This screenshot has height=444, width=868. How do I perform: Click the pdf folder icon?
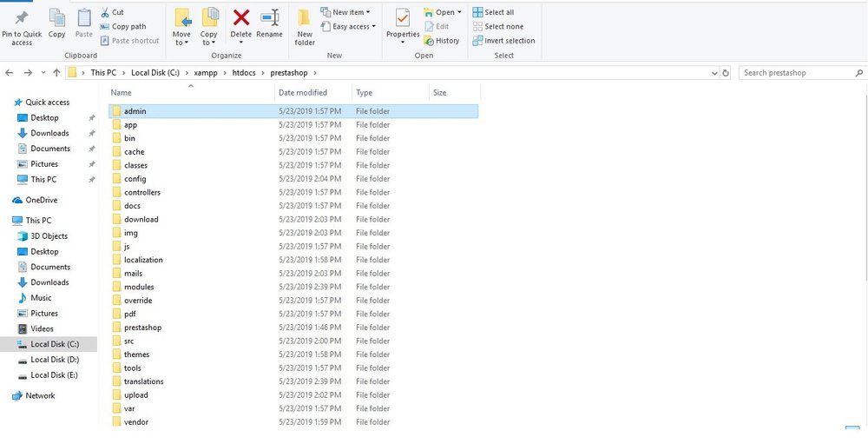click(116, 314)
